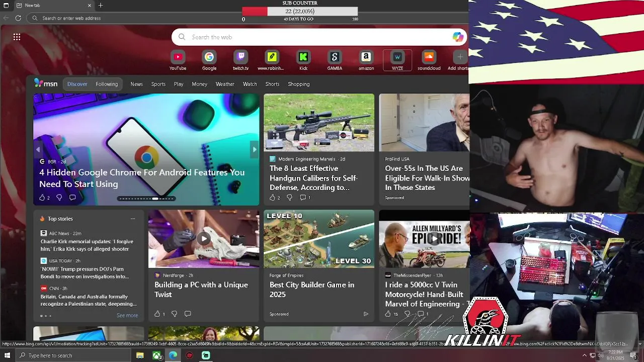
Task: Dislike the Handgun Calibers article
Action: [x=289, y=198]
